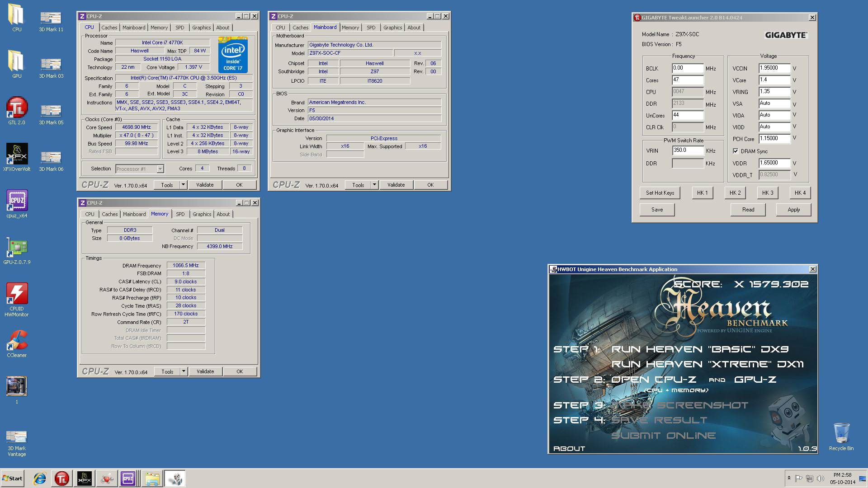The width and height of the screenshot is (868, 488).
Task: Click the VDDR voltage input field
Action: (x=774, y=163)
